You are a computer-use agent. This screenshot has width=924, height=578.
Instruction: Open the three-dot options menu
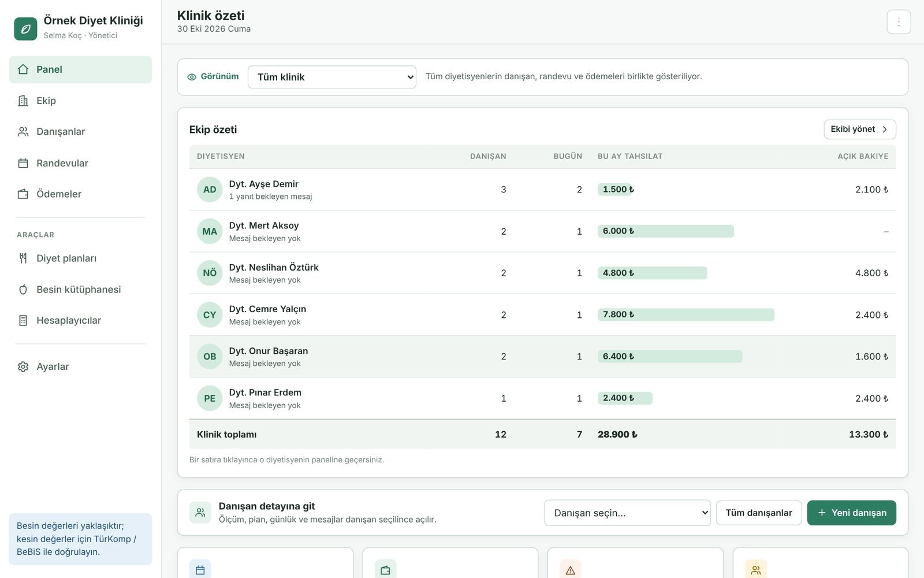click(899, 22)
